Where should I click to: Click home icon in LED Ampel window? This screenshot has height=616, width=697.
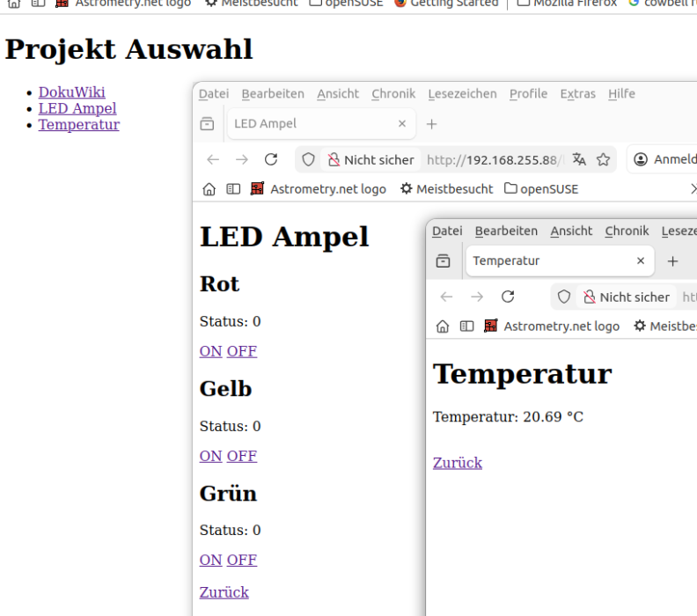tap(209, 189)
